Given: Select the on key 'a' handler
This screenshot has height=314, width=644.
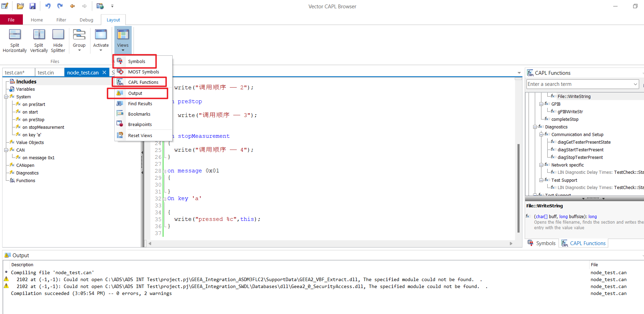Looking at the screenshot, I should (x=32, y=135).
